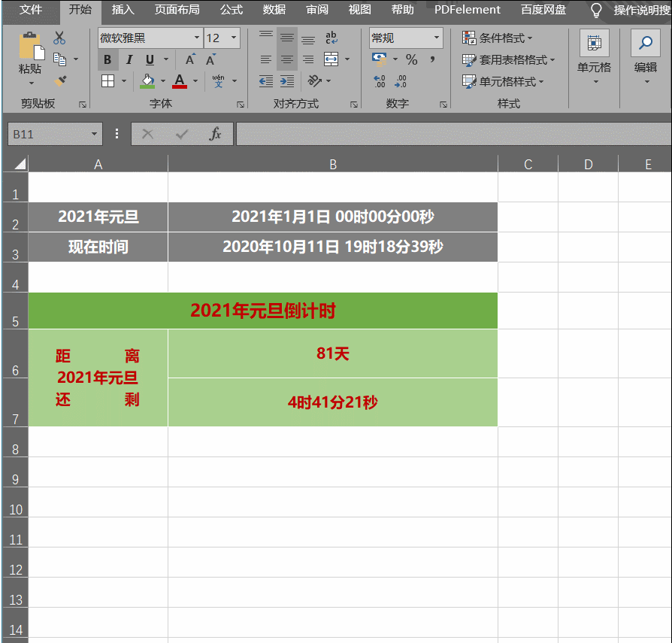Increase font size with large A
672x643 pixels.
point(190,59)
